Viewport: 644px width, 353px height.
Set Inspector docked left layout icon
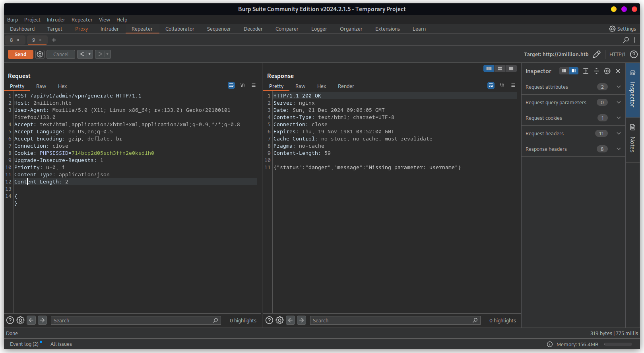click(564, 71)
